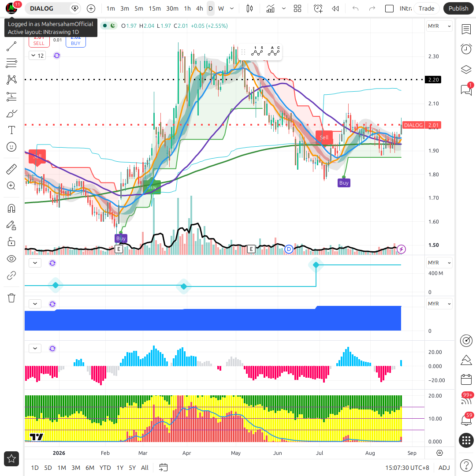Open forecasting and measurement tools
The image size is (476, 476).
click(11, 97)
